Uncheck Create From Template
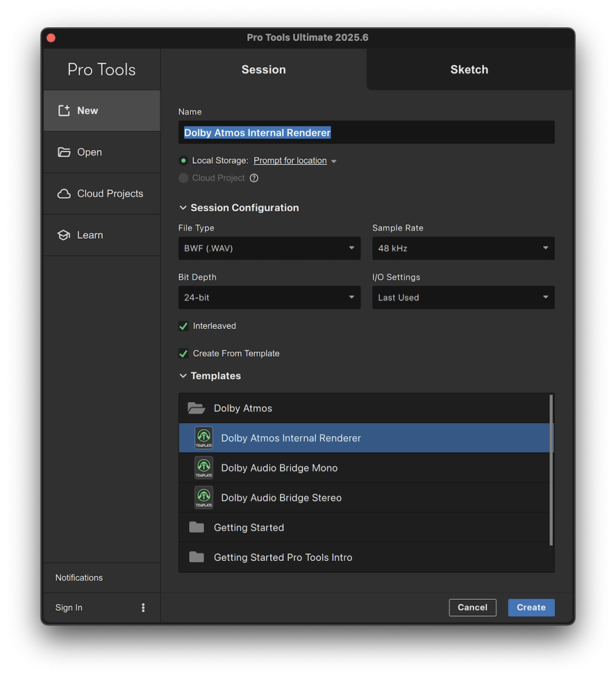 [184, 353]
